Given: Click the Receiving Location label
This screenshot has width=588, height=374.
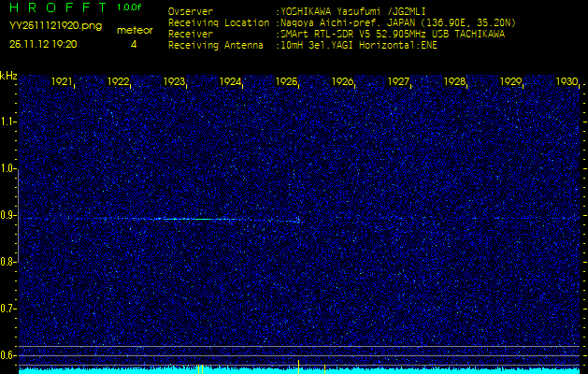Looking at the screenshot, I should 219,22.
